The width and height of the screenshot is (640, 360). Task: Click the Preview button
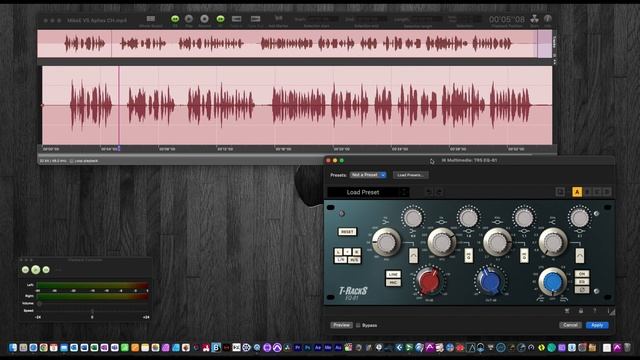[341, 325]
